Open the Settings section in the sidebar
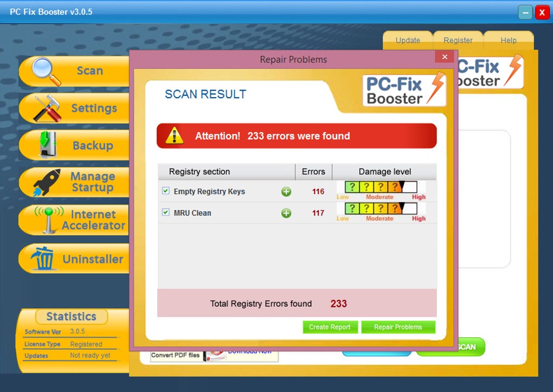This screenshot has height=392, width=553. pos(74,108)
